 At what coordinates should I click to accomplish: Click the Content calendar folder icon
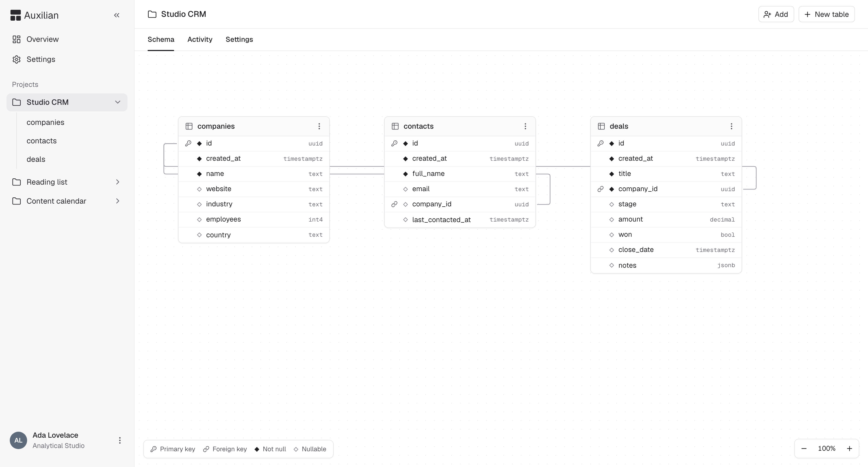pos(17,201)
